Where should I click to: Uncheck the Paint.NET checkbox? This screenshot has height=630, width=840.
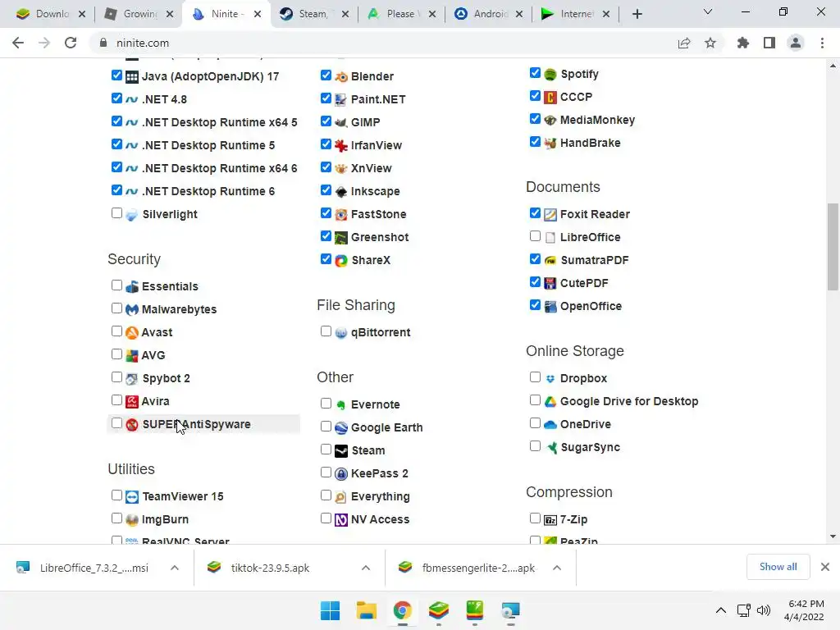point(326,98)
